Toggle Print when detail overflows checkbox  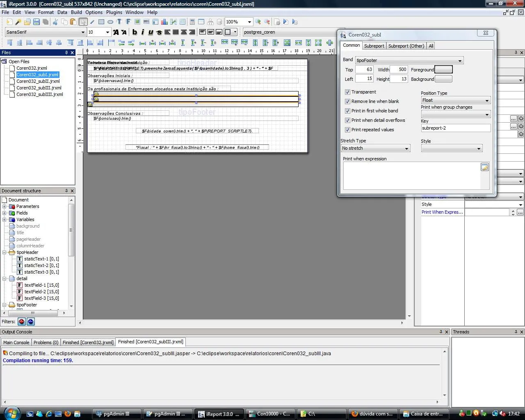pyautogui.click(x=347, y=121)
